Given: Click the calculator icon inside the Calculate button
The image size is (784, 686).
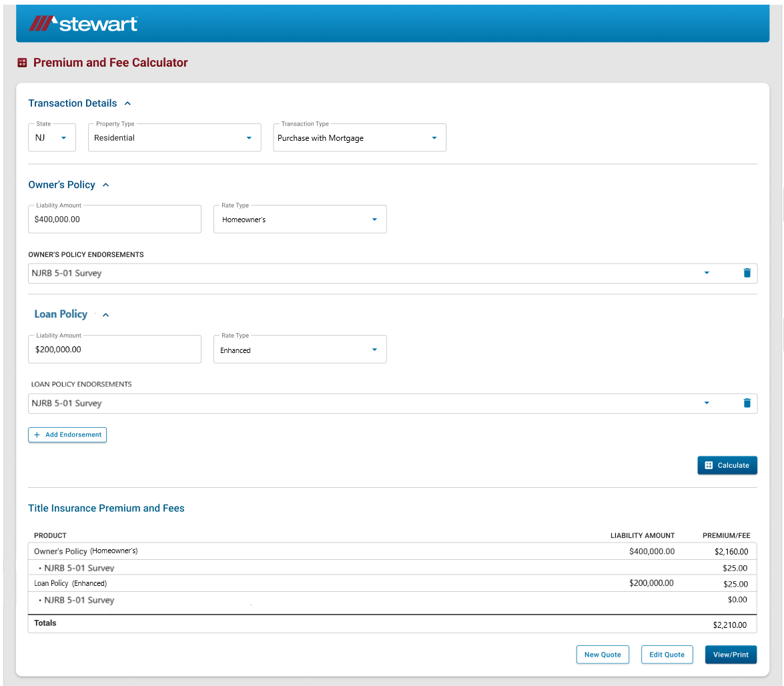Looking at the screenshot, I should [709, 465].
